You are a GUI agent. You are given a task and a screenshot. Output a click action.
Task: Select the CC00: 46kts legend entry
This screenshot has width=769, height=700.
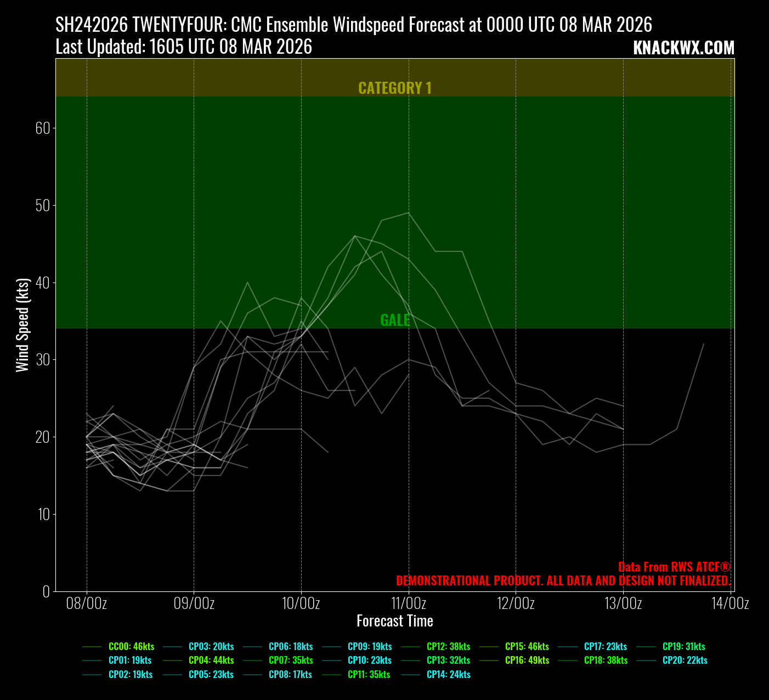(x=131, y=647)
